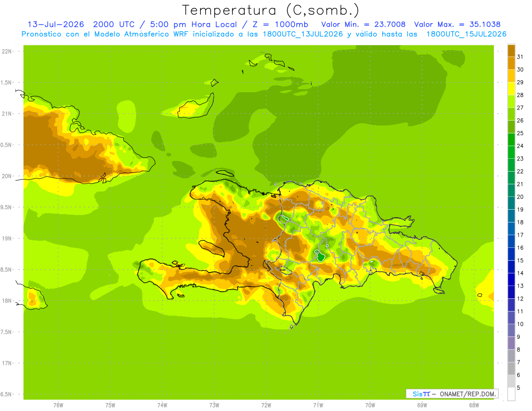Screen dimensions: 532x411
Task: Click the '74W' longitude label
Action: 162,405
